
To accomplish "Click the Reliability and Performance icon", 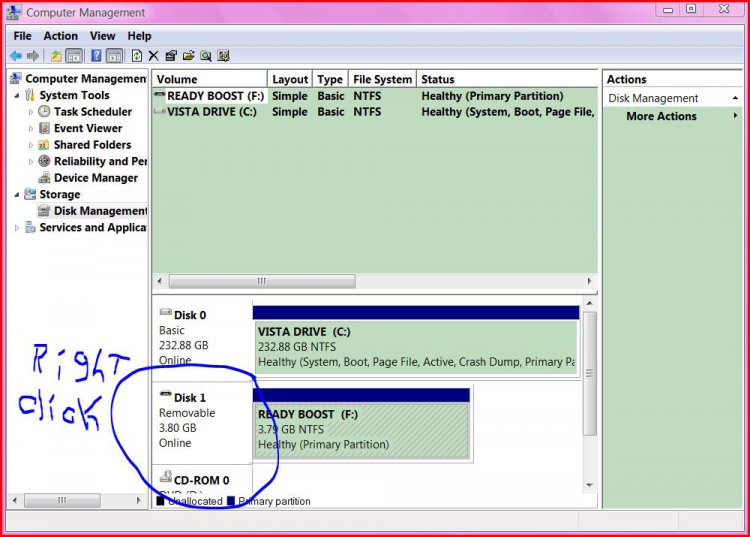I will click(x=44, y=161).
